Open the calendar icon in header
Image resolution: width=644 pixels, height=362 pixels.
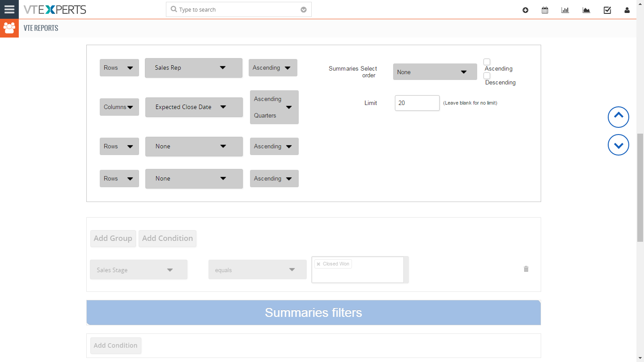click(545, 10)
